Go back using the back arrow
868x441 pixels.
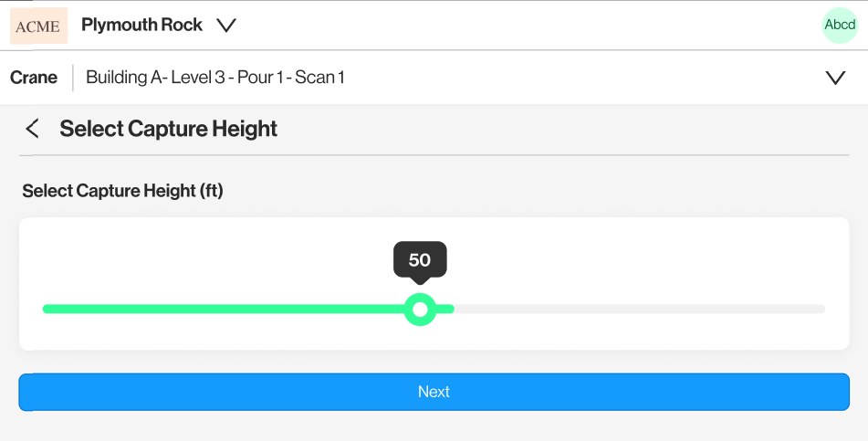click(x=32, y=129)
